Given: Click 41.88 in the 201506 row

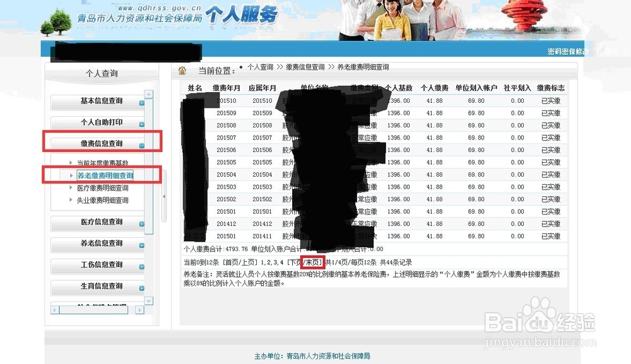Looking at the screenshot, I should point(435,150).
